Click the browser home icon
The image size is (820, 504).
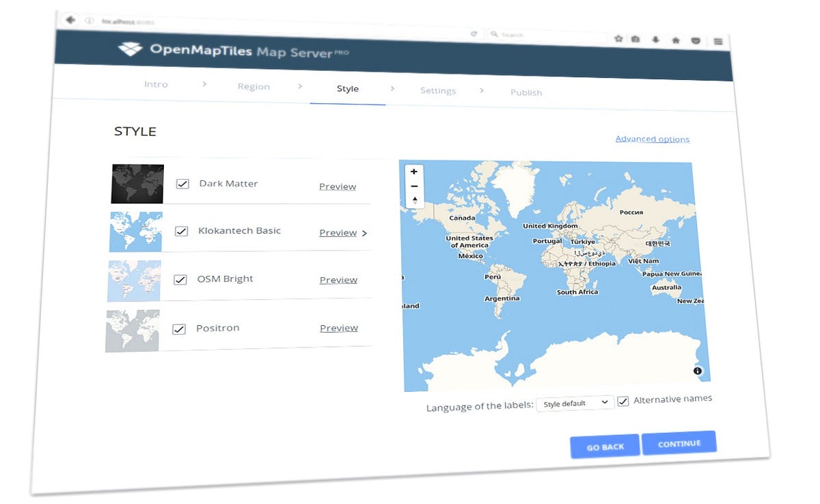pos(676,40)
